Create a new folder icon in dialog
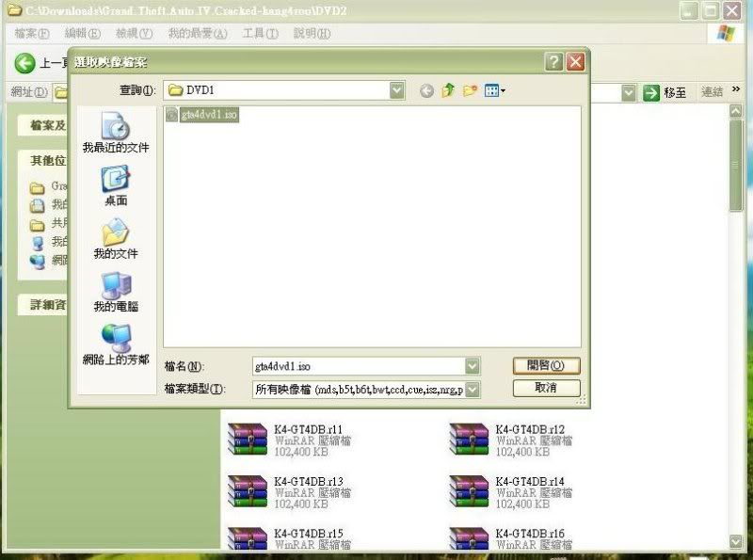The height and width of the screenshot is (560, 753). pos(470,90)
